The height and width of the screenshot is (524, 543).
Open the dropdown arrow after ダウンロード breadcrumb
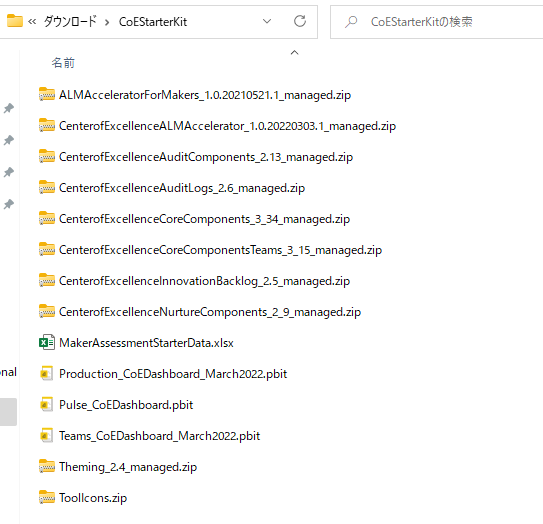[107, 22]
